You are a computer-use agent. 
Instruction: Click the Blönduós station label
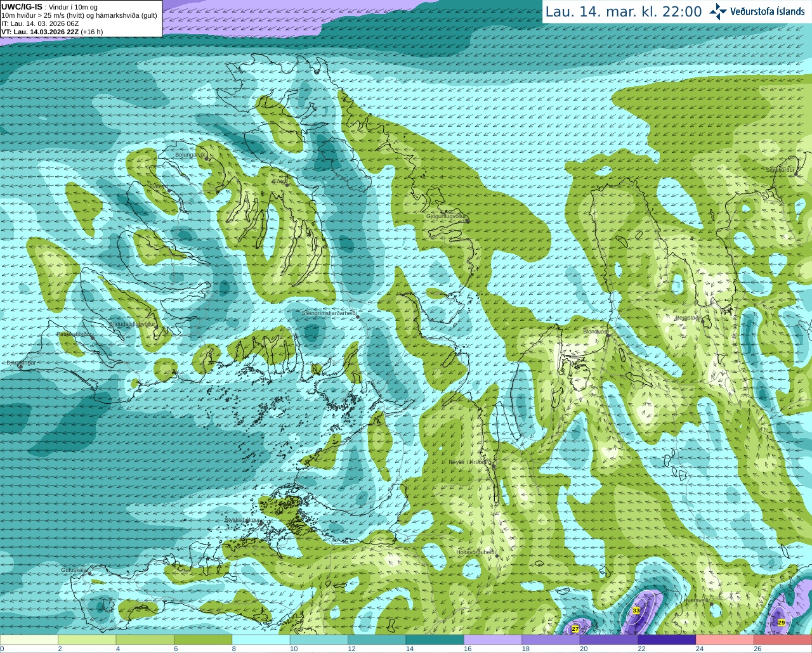pos(595,332)
